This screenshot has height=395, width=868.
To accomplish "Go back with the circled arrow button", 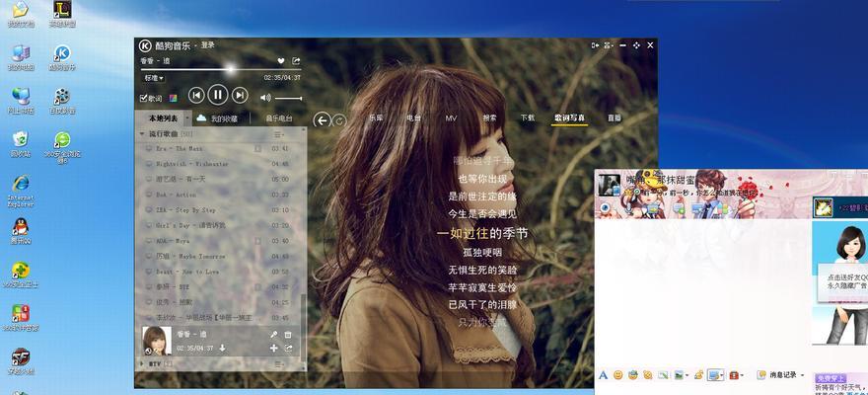I will tap(322, 119).
